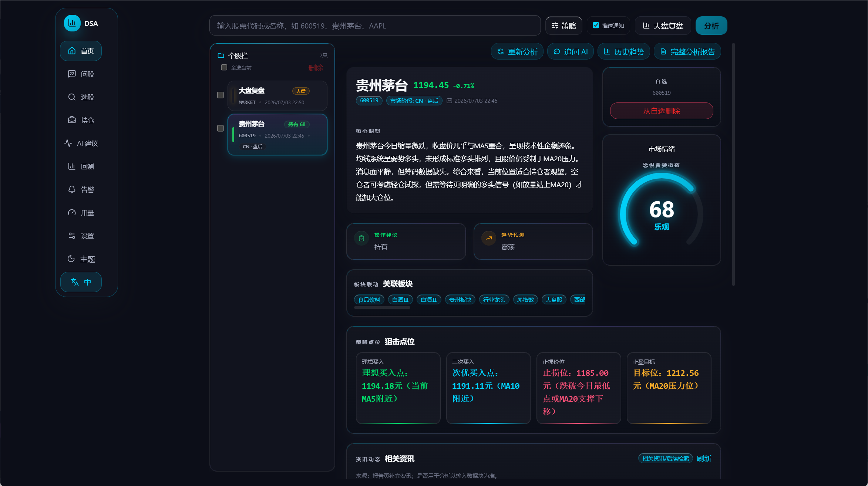Image resolution: width=868 pixels, height=486 pixels.
Task: Click the 趋势预测 trend arrow icon
Action: pyautogui.click(x=488, y=239)
